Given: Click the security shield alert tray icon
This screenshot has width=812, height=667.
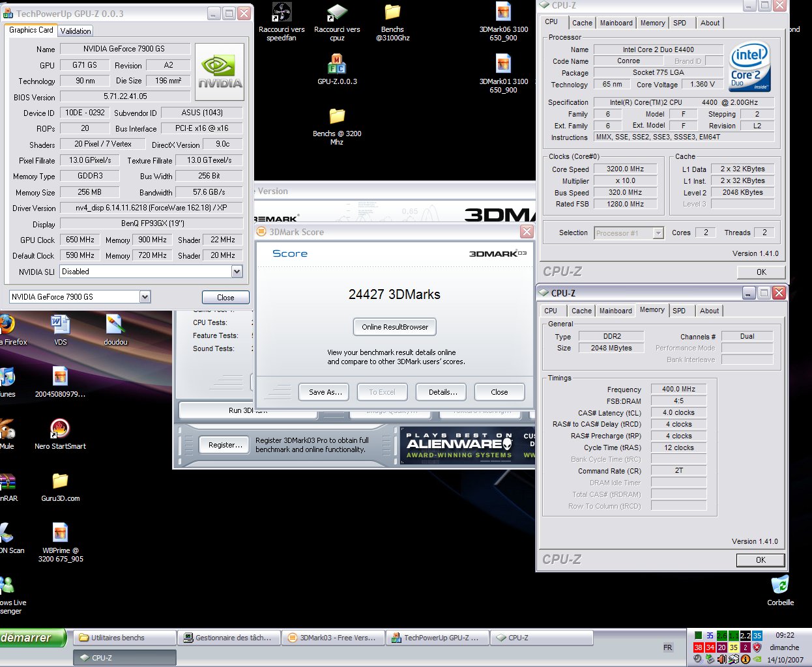Looking at the screenshot, I should [x=757, y=647].
